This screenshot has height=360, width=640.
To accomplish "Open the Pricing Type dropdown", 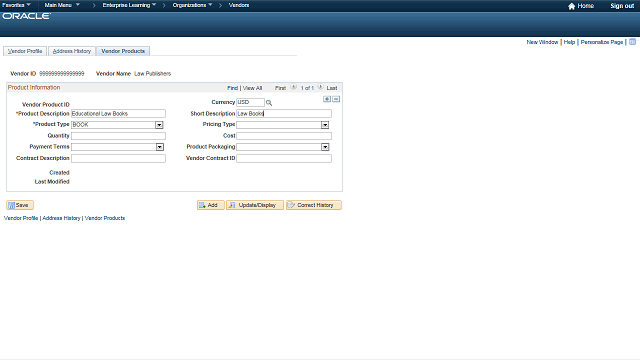I will [325, 125].
